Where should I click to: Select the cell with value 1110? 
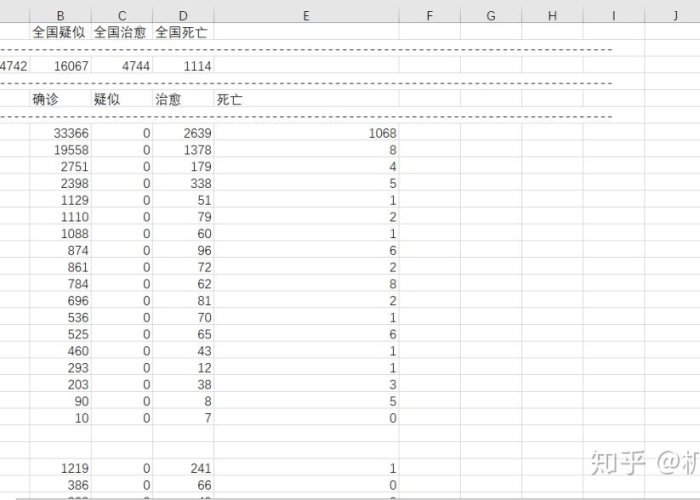tap(60, 217)
